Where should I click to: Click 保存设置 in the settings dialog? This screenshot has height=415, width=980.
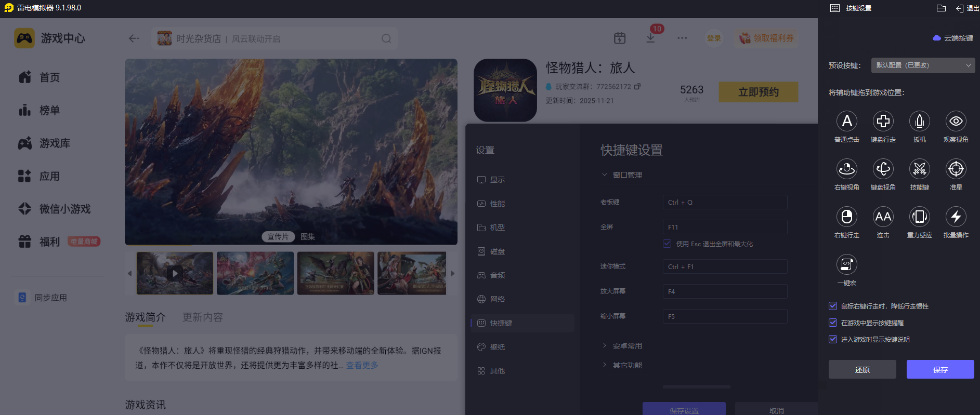point(684,409)
